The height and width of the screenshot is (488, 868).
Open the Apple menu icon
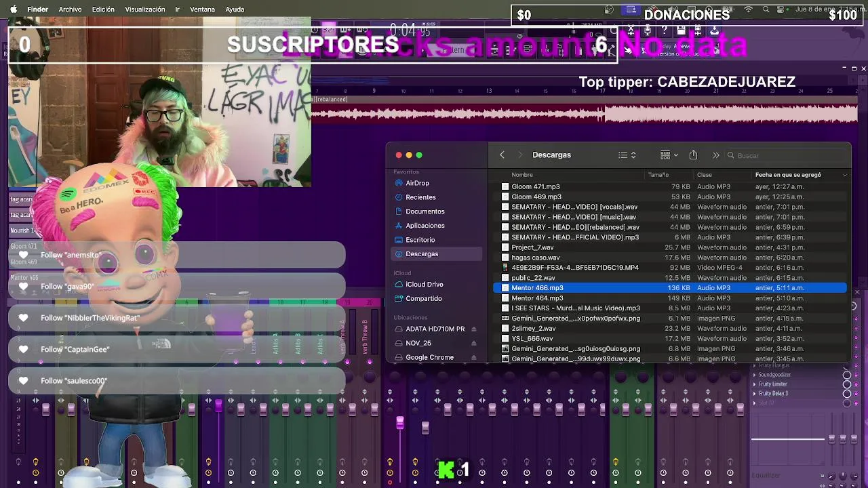pyautogui.click(x=13, y=9)
